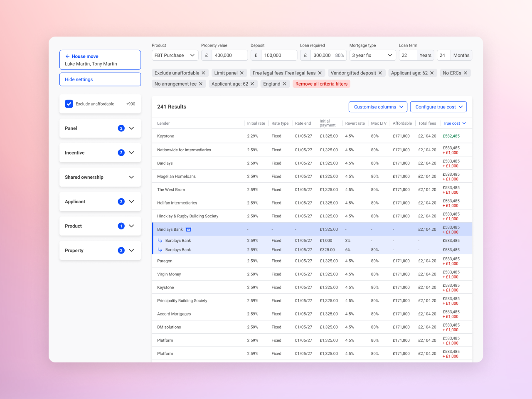Click Remove all criteria filters

(321, 84)
